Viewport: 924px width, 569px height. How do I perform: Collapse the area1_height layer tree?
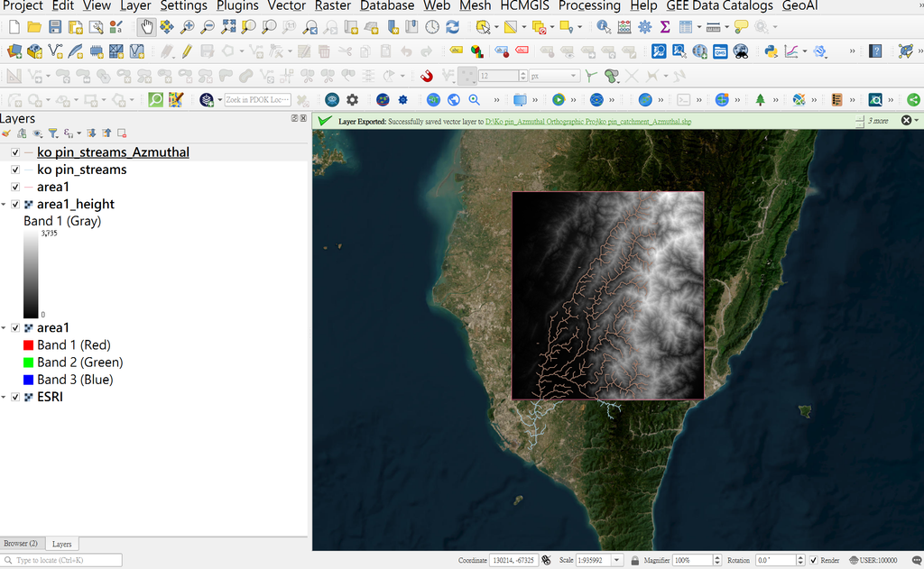coord(5,205)
